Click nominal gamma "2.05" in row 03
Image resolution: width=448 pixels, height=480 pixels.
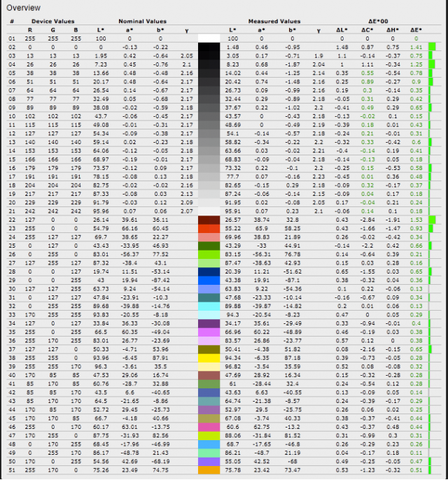point(186,56)
